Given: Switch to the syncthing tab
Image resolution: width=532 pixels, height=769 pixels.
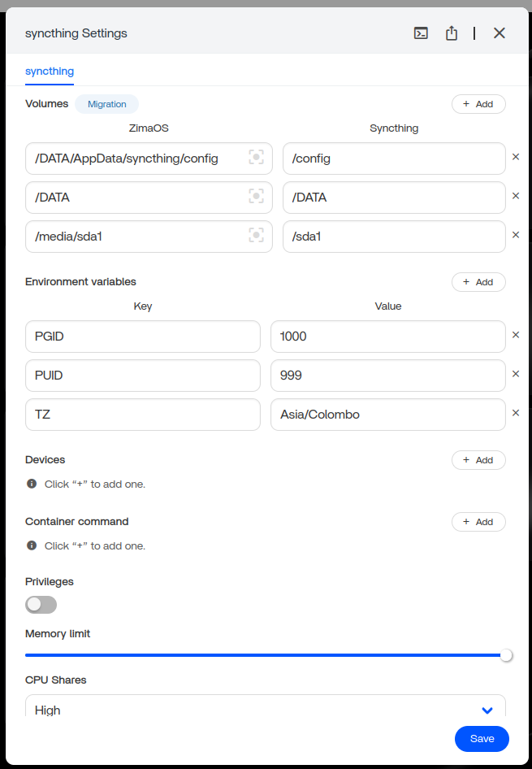Looking at the screenshot, I should (50, 72).
